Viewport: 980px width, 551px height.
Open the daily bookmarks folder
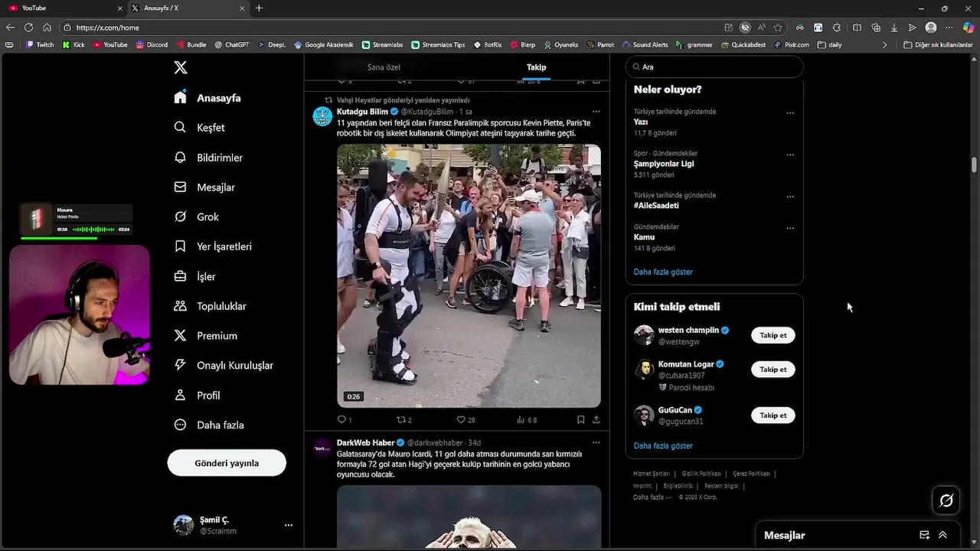(830, 45)
